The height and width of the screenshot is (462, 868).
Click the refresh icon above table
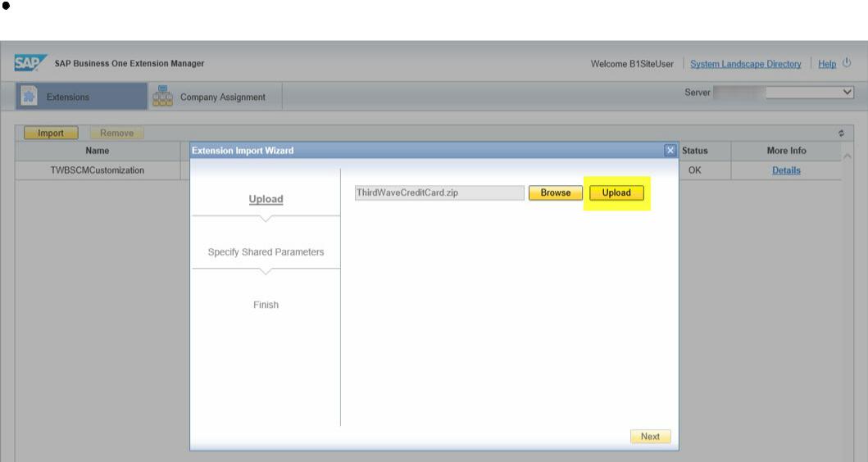pyautogui.click(x=841, y=133)
